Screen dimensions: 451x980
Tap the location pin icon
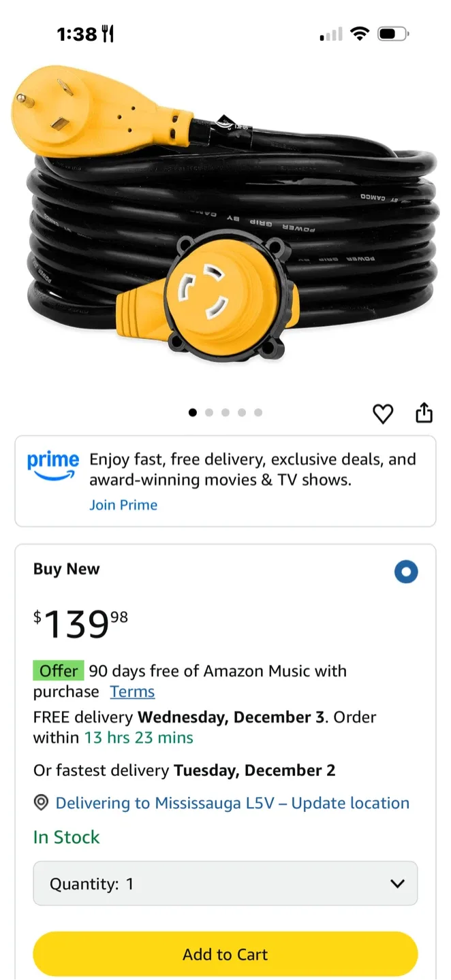[41, 803]
